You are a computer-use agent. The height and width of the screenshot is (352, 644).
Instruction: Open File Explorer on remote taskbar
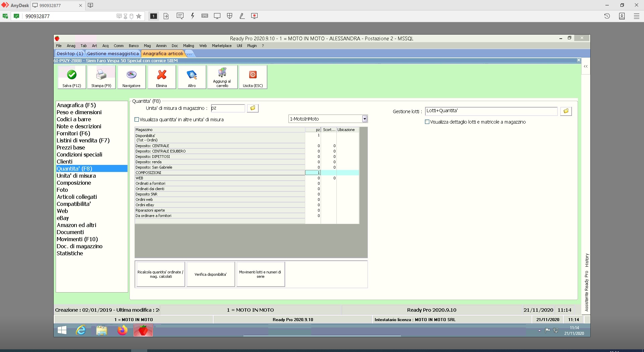[102, 331]
